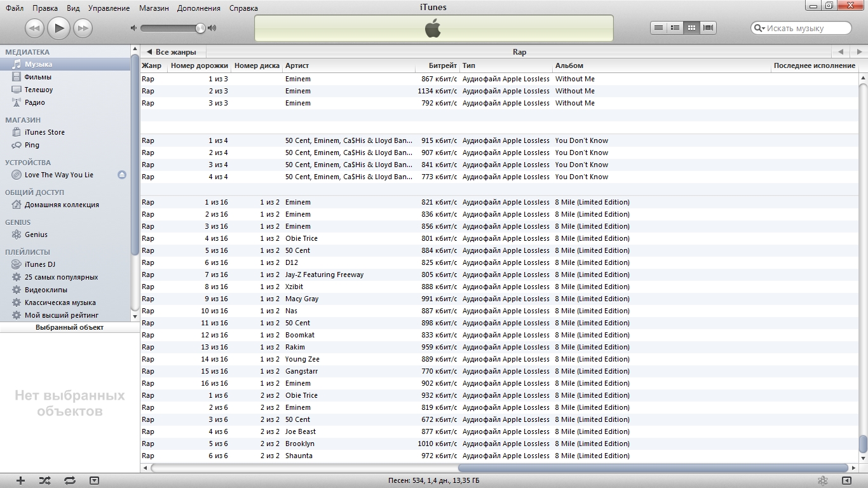Viewport: 868px width, 488px height.
Task: Click the 'Выбранный объект' panel header
Action: pos(69,327)
